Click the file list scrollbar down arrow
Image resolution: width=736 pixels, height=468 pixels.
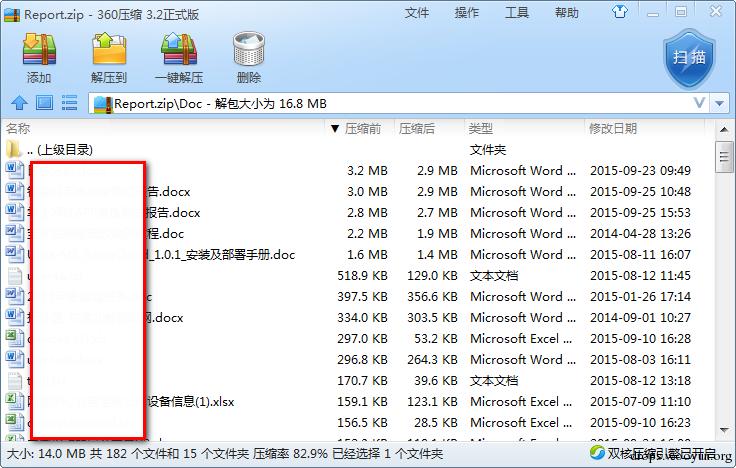[723, 430]
